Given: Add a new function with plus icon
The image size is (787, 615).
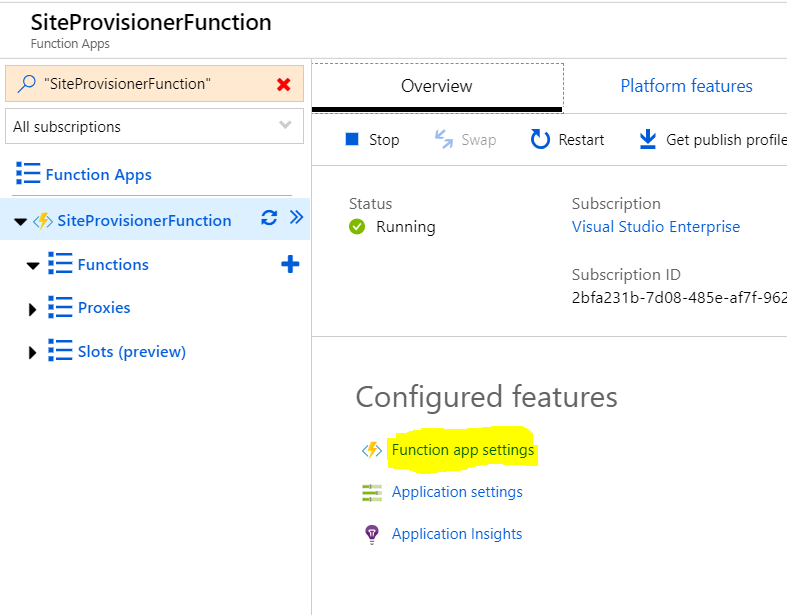Looking at the screenshot, I should tap(290, 264).
